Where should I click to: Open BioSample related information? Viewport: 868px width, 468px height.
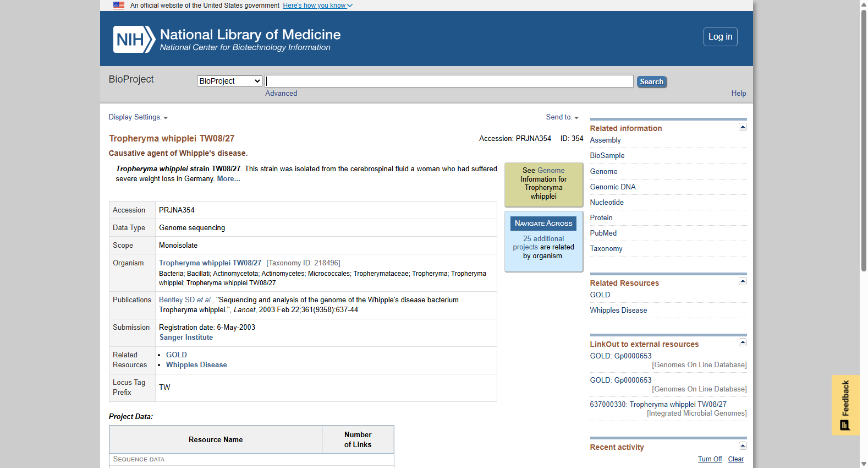click(607, 156)
